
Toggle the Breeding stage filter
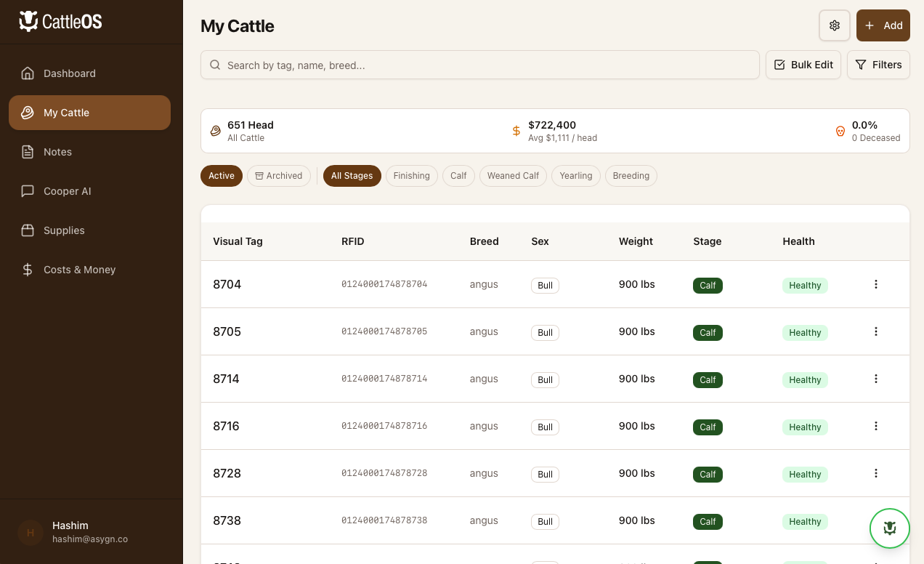point(631,176)
